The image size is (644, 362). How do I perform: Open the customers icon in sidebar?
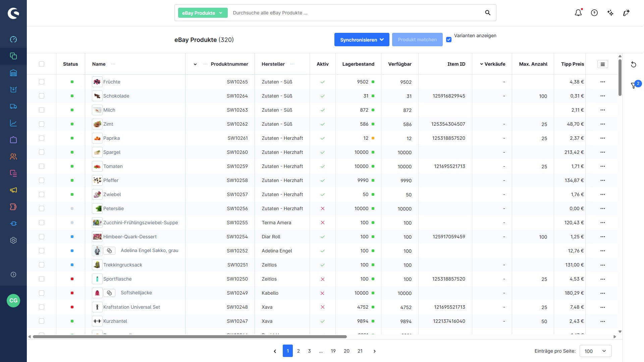[13, 157]
